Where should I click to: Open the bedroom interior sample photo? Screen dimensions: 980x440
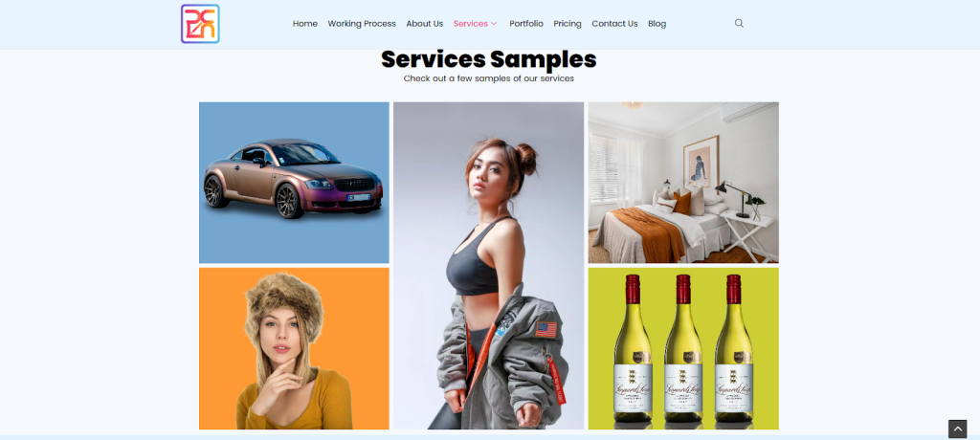683,183
